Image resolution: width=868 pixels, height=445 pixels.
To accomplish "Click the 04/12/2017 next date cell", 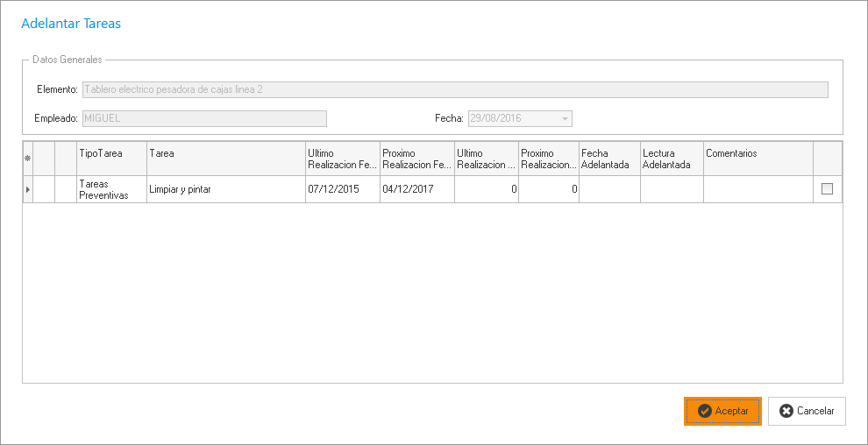I will click(x=416, y=189).
